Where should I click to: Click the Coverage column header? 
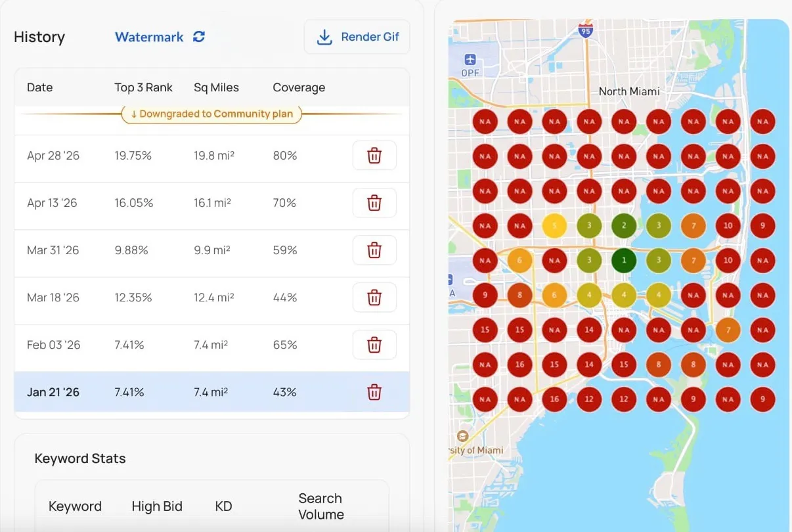[299, 87]
